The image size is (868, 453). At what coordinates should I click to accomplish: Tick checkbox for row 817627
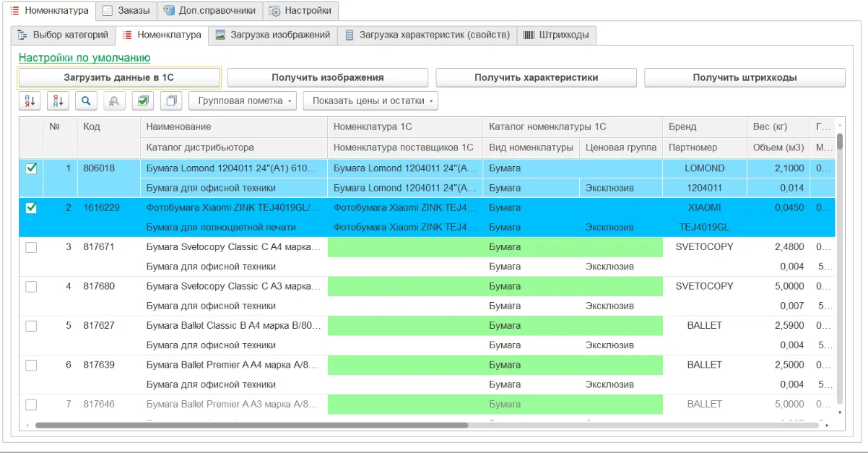[31, 326]
